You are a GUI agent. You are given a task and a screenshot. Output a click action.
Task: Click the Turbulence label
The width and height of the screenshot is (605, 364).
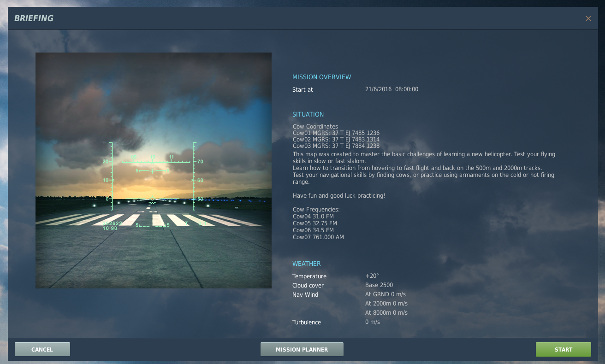[x=307, y=323]
